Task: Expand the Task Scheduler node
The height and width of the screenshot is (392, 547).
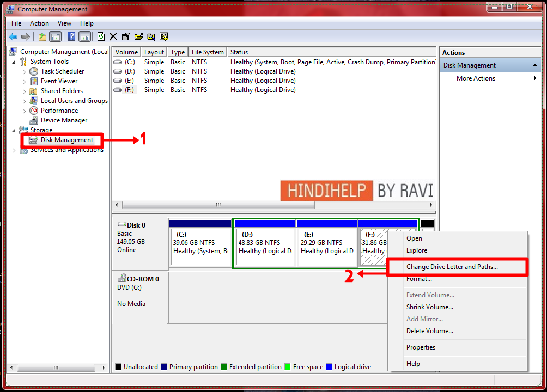Action: (24, 72)
